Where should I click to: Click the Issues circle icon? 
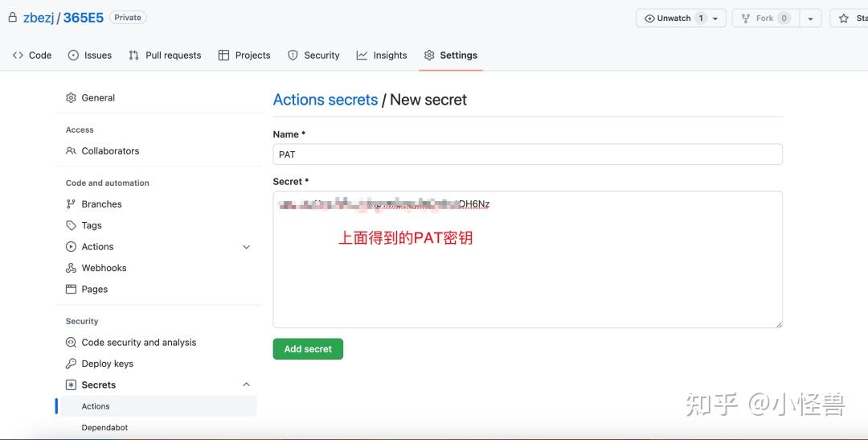pyautogui.click(x=73, y=56)
